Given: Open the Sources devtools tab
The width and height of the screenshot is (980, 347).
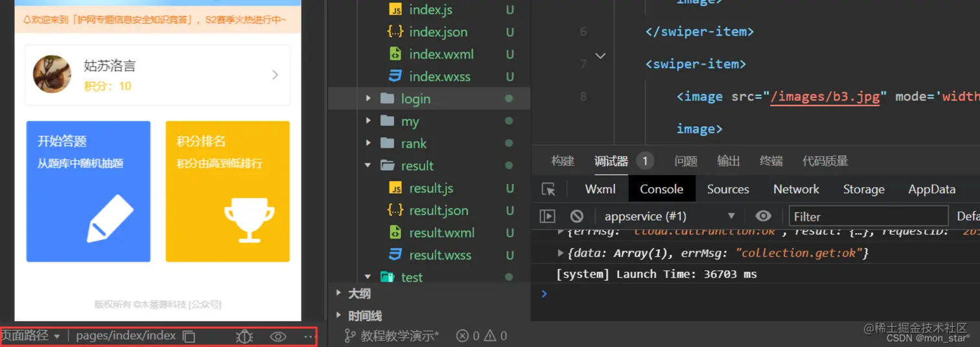Looking at the screenshot, I should (x=728, y=189).
